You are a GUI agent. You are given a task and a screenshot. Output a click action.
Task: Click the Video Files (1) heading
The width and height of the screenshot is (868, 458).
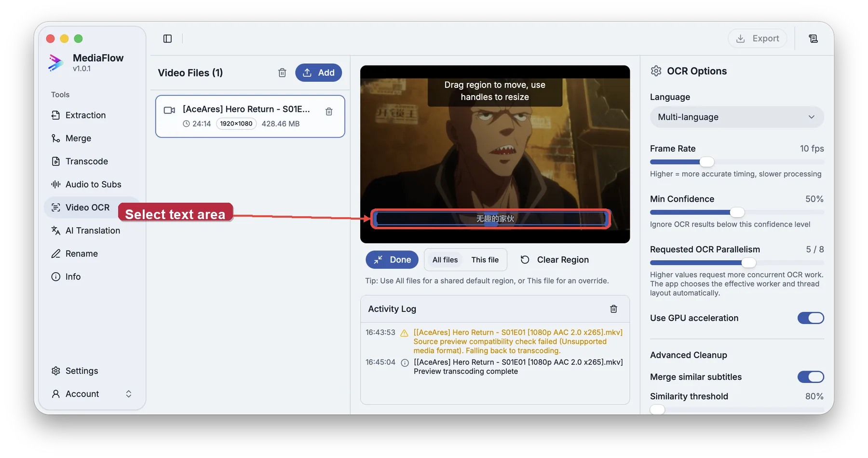pos(190,73)
